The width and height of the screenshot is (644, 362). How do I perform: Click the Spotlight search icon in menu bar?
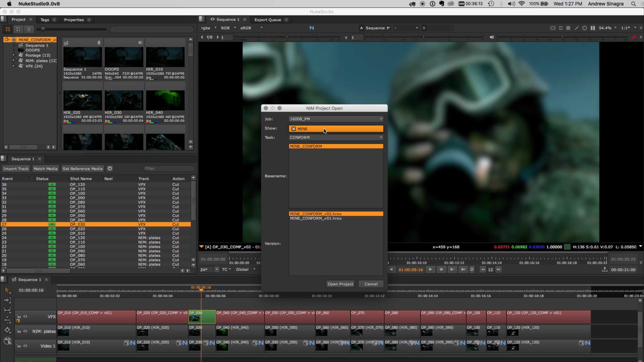pos(634,4)
